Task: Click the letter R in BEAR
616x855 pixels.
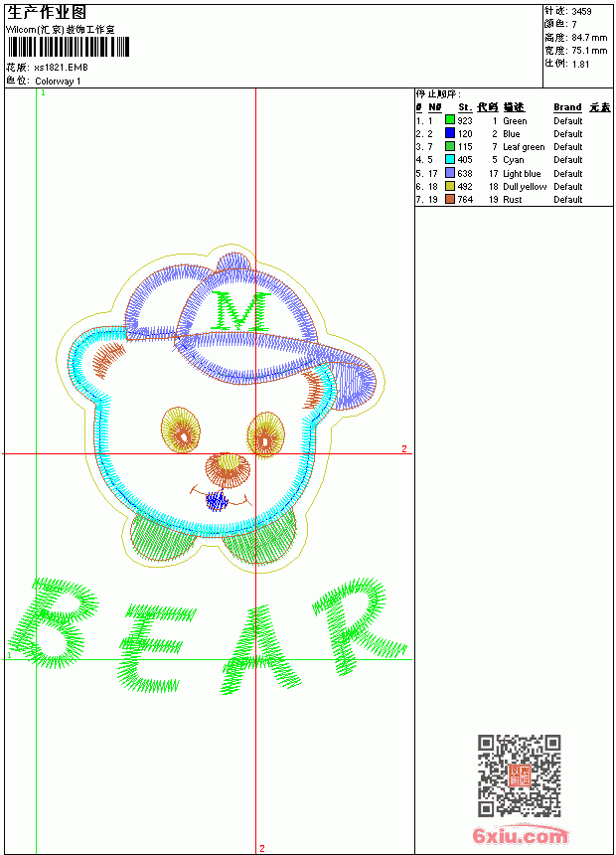Action: pyautogui.click(x=358, y=626)
